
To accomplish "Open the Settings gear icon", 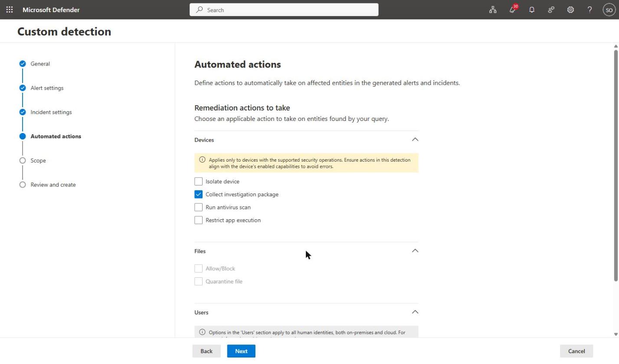I will tap(571, 10).
